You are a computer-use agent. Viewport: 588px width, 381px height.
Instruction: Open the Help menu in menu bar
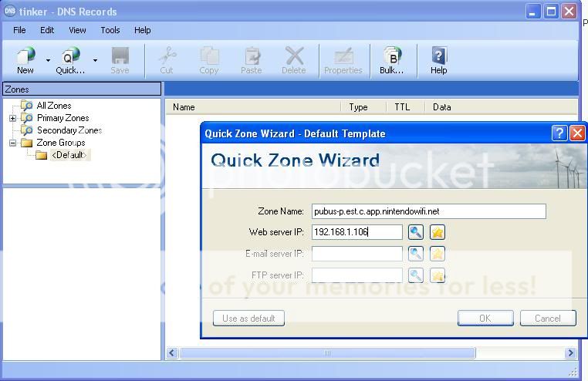[x=143, y=30]
